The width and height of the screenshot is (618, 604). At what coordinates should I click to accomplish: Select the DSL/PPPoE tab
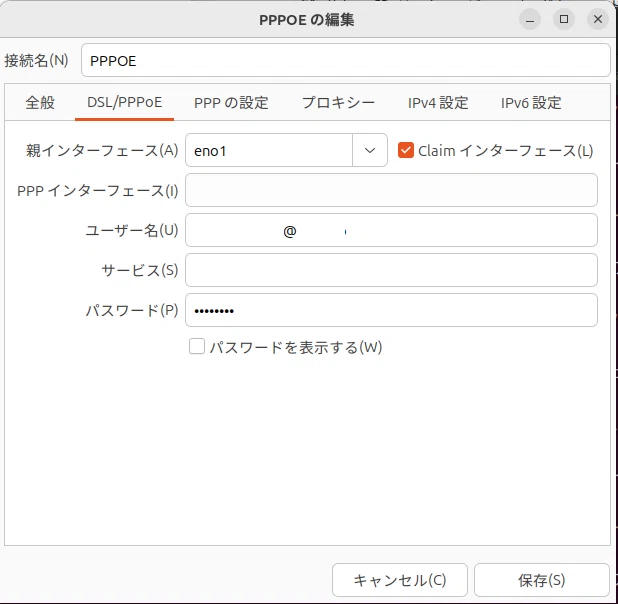[125, 103]
